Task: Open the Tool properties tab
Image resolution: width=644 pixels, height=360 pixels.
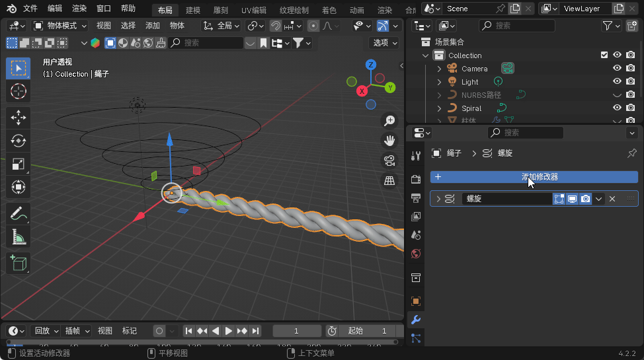Action: pyautogui.click(x=416, y=156)
